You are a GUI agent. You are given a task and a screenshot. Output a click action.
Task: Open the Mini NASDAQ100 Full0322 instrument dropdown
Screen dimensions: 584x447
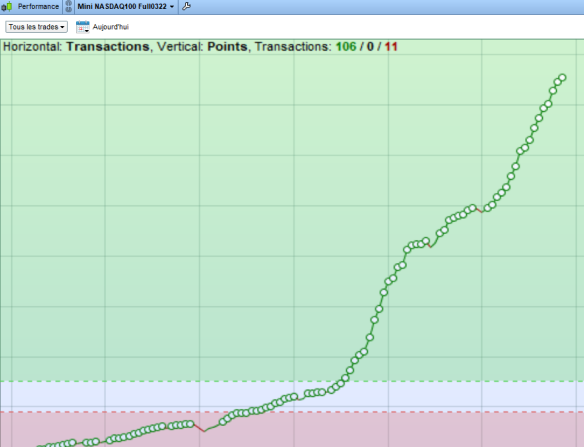click(x=126, y=6)
